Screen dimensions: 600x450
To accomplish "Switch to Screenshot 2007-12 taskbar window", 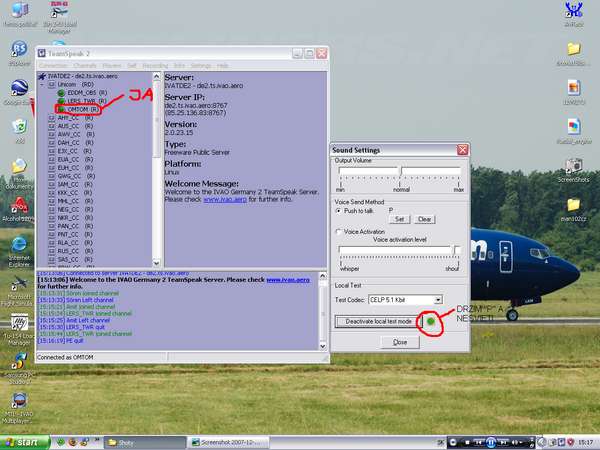I will pyautogui.click(x=227, y=443).
